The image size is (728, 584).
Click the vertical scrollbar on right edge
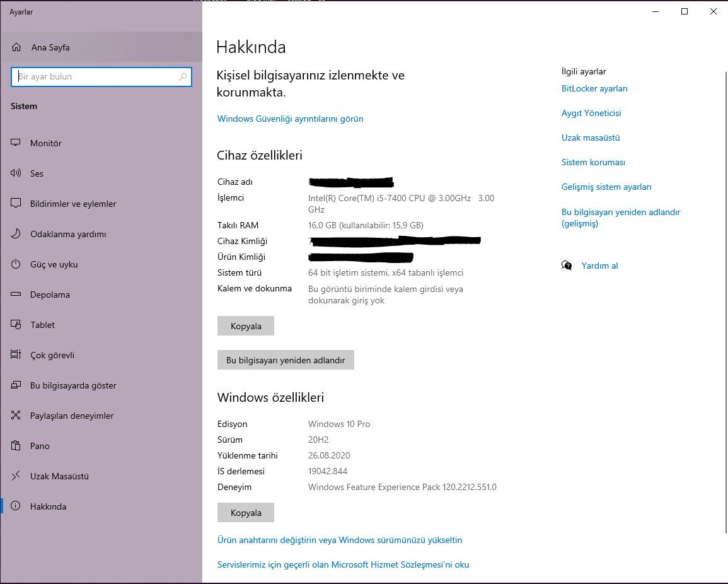(x=725, y=302)
